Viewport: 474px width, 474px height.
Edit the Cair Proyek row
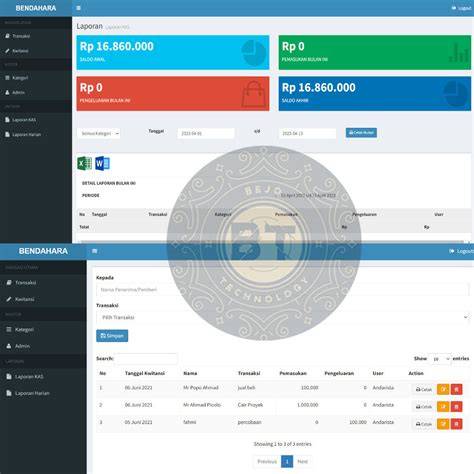click(x=443, y=407)
